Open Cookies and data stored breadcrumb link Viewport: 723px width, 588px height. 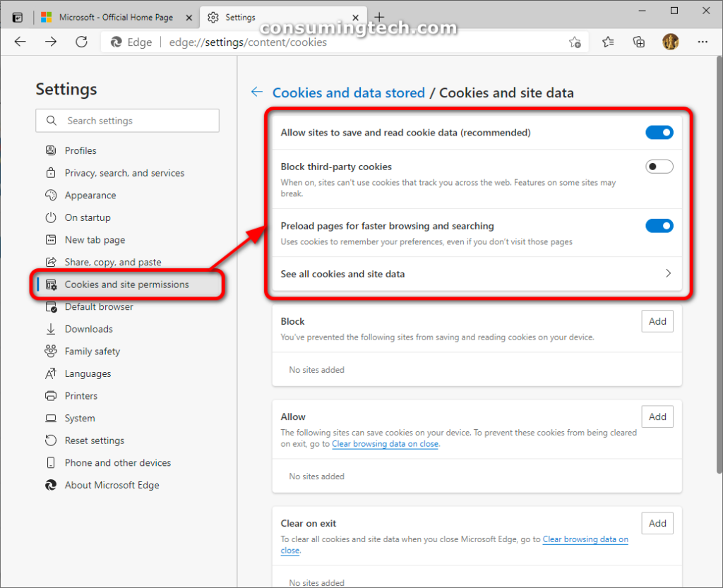(x=349, y=92)
